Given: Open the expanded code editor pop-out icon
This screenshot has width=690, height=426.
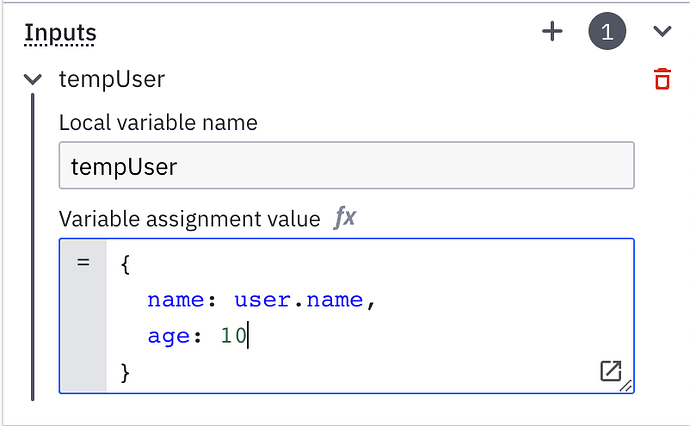Looking at the screenshot, I should coord(610,371).
